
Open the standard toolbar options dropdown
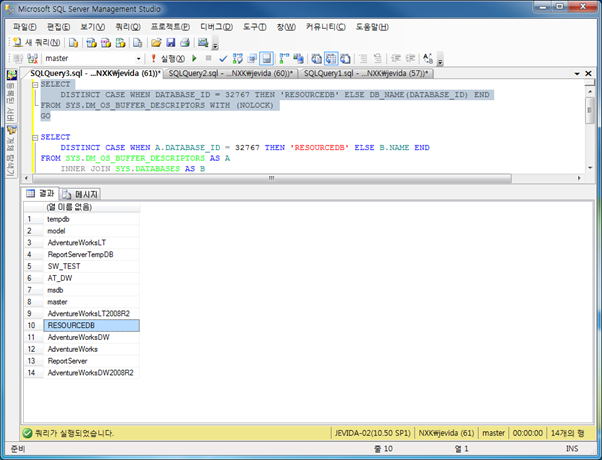[x=215, y=45]
